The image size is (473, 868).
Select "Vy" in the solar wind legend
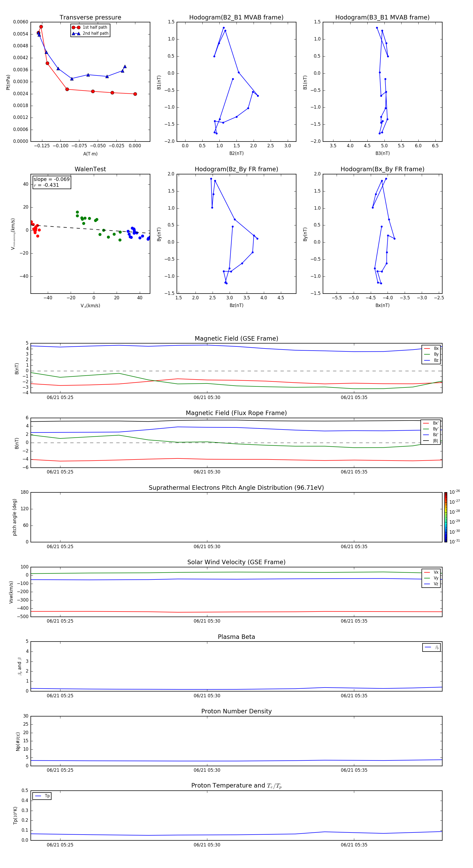(x=431, y=578)
